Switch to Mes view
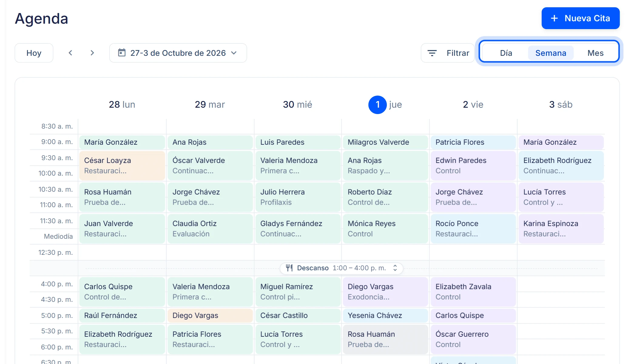Image resolution: width=634 pixels, height=364 pixels. [595, 53]
